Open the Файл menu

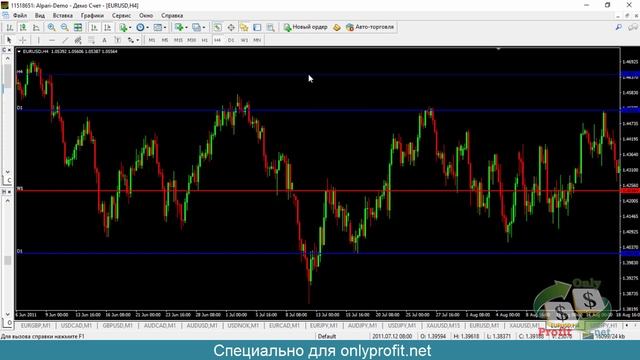click(x=20, y=16)
